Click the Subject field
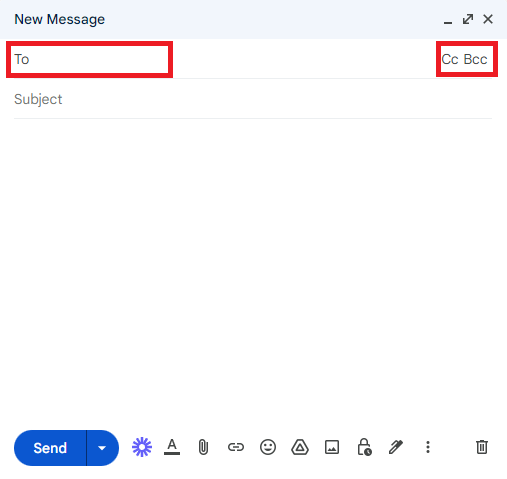 pos(253,99)
